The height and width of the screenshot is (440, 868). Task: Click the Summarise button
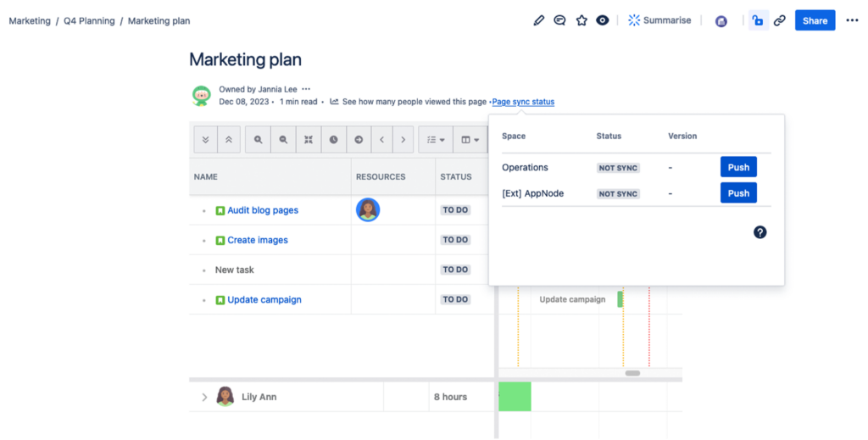point(659,20)
